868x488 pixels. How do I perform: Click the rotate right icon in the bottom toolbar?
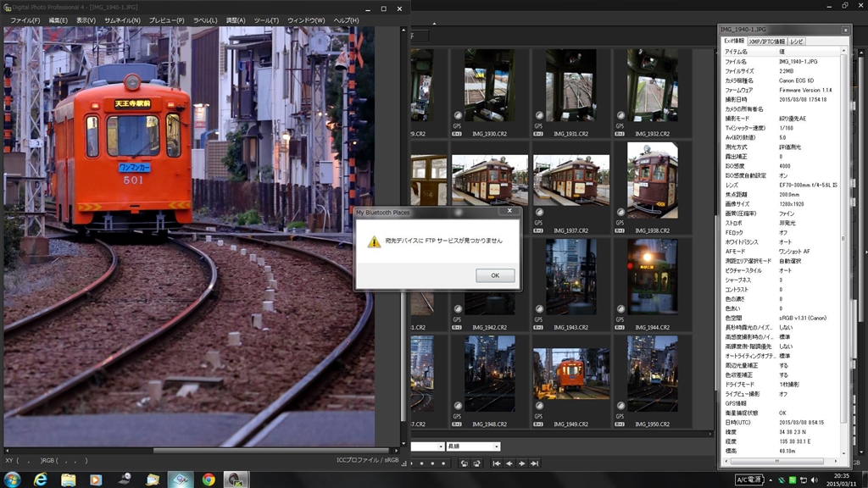coord(476,463)
